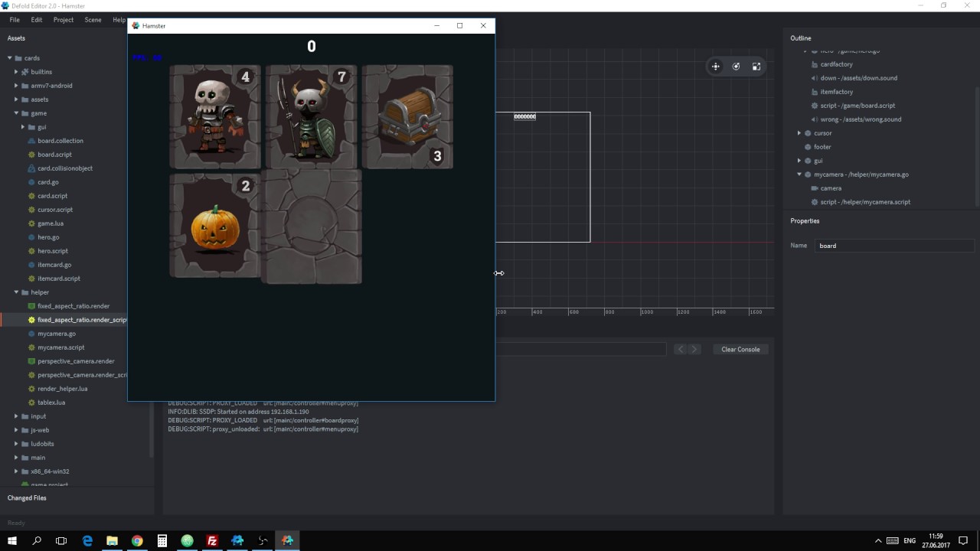Click the card.go game object icon
The width and height of the screenshot is (980, 551).
coord(31,182)
